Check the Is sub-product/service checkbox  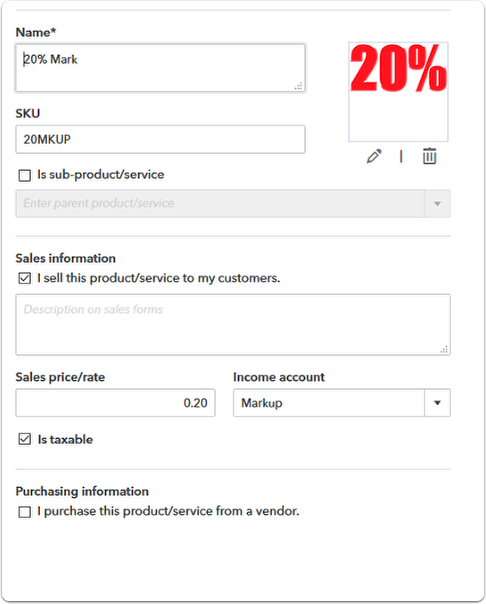point(25,175)
